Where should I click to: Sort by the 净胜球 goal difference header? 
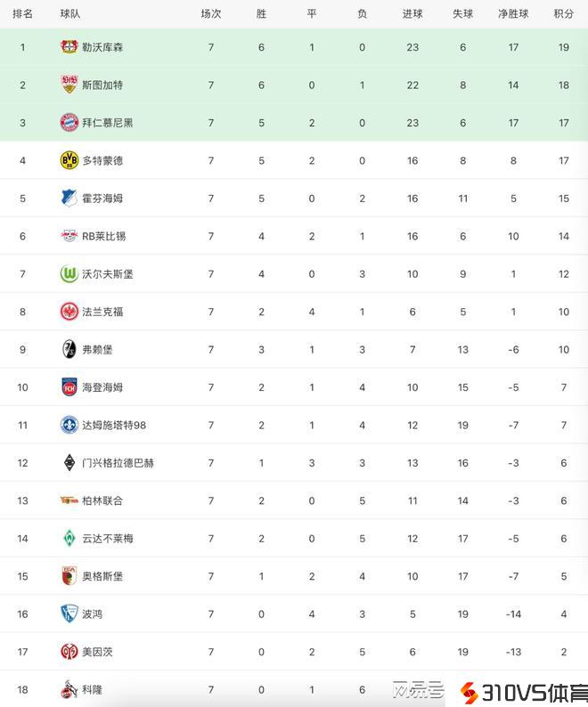(513, 14)
